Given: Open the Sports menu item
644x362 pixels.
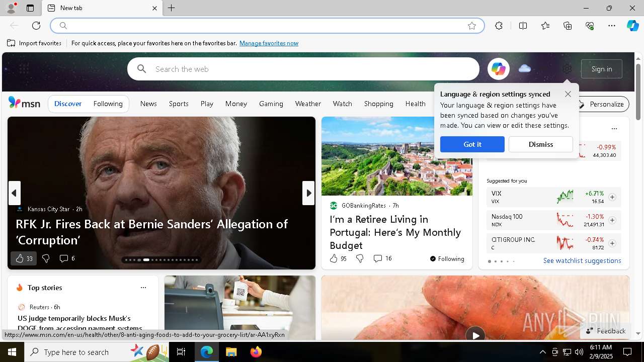Looking at the screenshot, I should pos(179,104).
